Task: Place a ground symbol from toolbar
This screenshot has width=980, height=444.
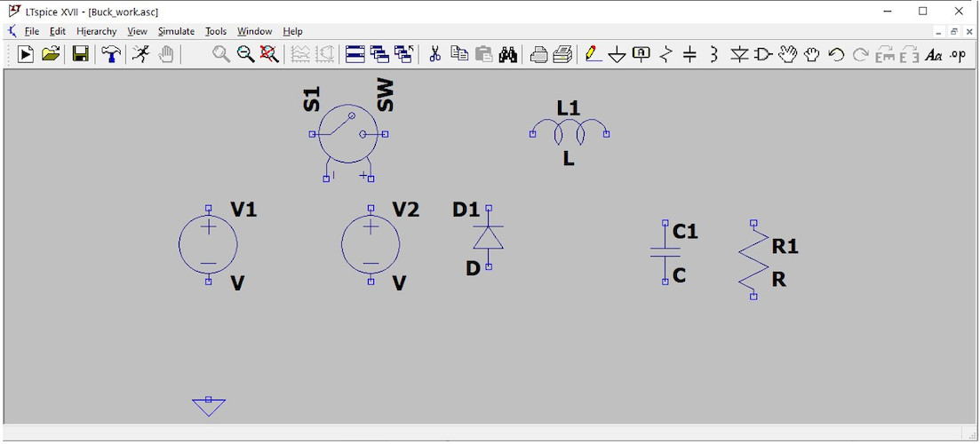Action: coord(617,55)
